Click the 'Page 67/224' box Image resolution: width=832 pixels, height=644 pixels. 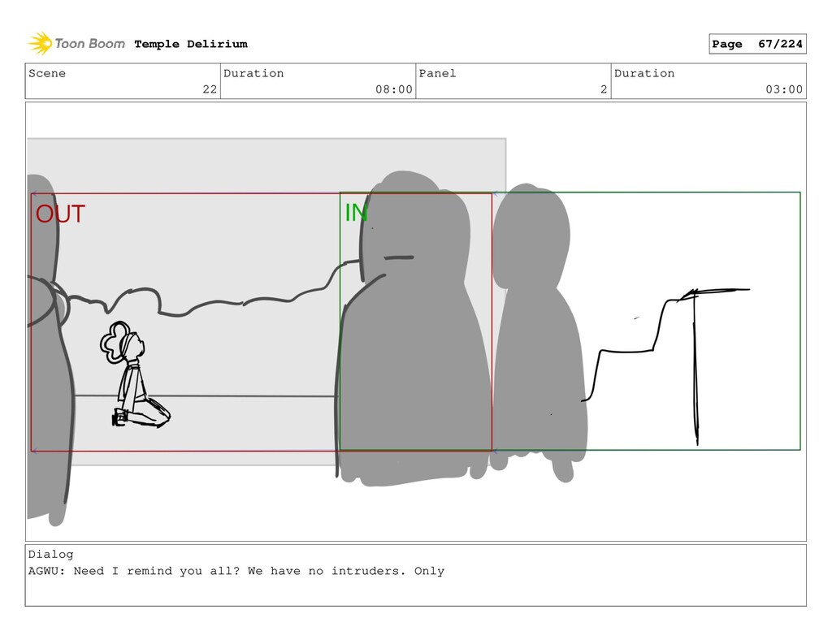(x=757, y=44)
